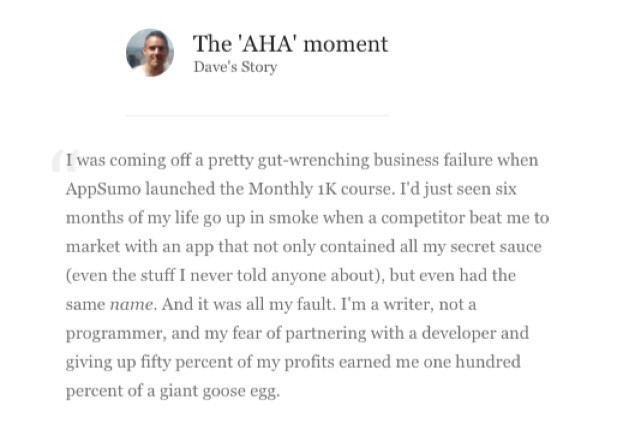Click the italicized word "name"
This screenshot has height=422, width=622.
131,305
